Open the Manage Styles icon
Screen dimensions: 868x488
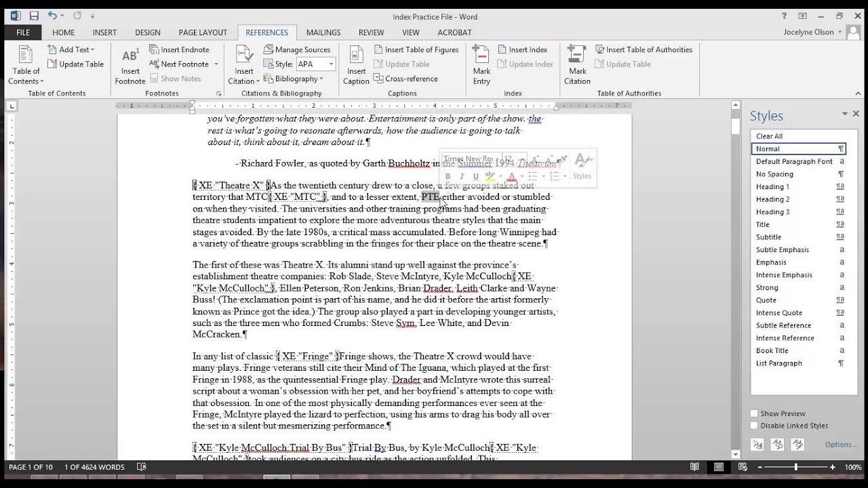(797, 445)
